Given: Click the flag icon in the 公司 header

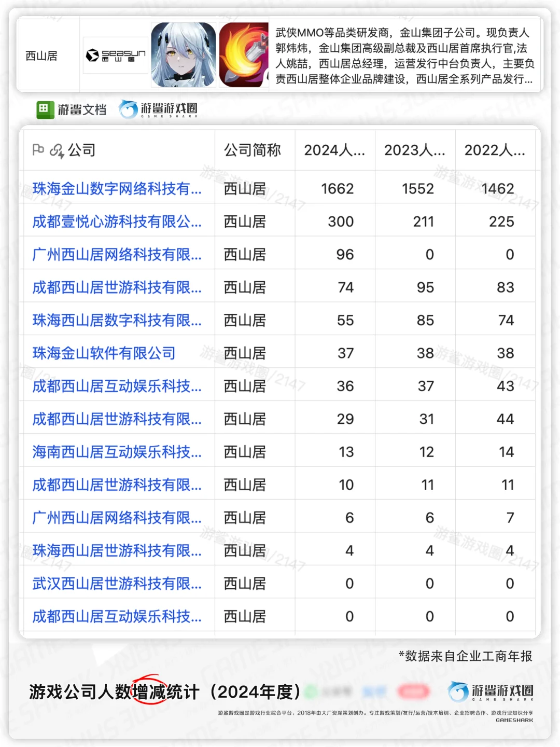Looking at the screenshot, I should 38,150.
